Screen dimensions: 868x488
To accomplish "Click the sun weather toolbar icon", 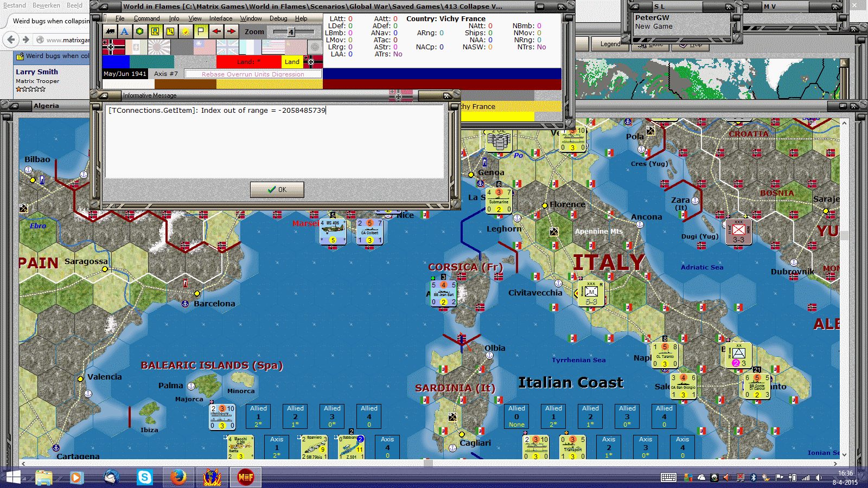I will (186, 31).
